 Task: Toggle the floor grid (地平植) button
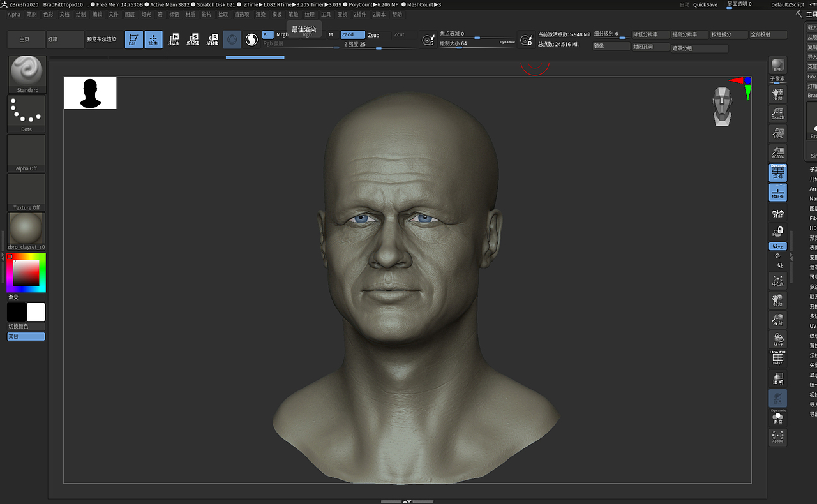click(x=777, y=191)
